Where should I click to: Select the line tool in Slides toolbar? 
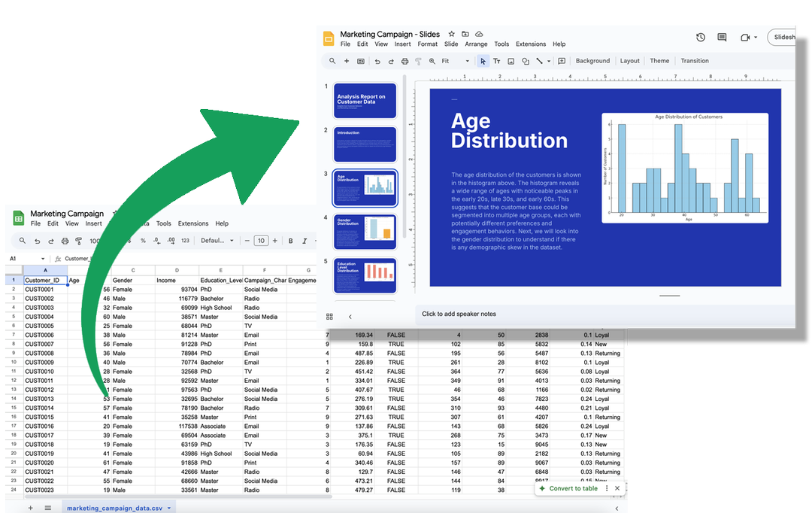[538, 61]
